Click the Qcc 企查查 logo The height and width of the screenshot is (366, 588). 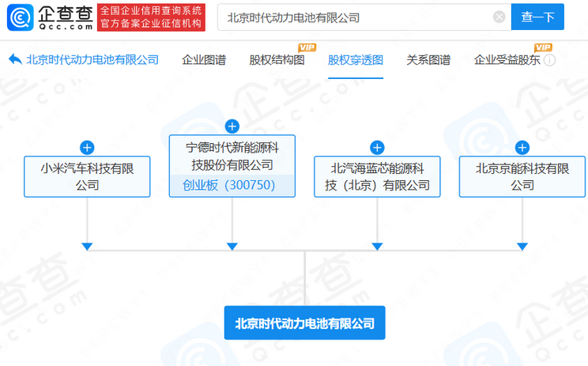click(49, 17)
